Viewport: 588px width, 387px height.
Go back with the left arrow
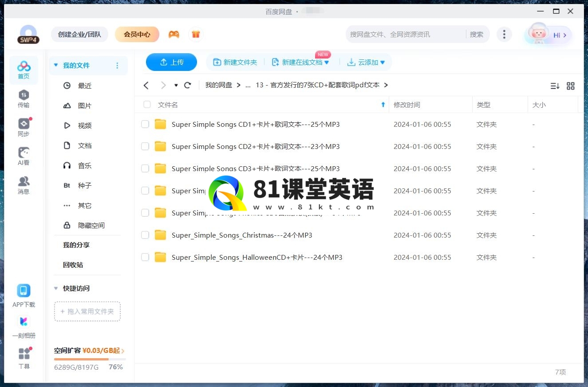[x=146, y=85]
